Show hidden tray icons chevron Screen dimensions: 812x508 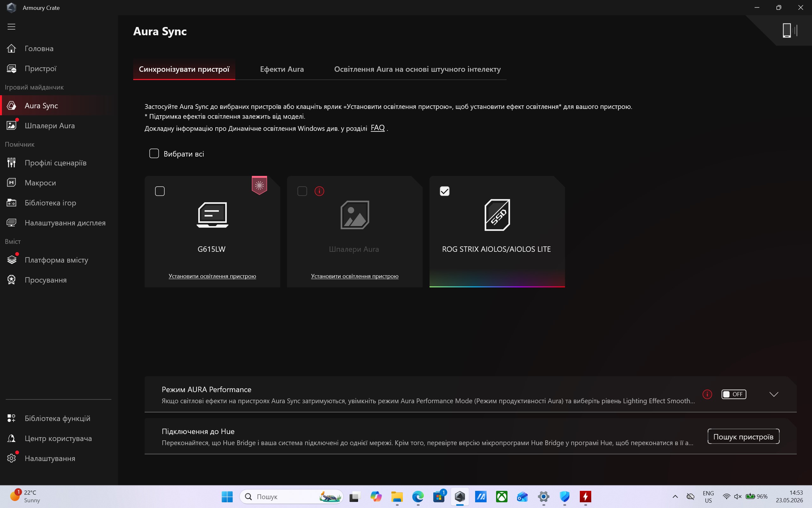coord(675,497)
